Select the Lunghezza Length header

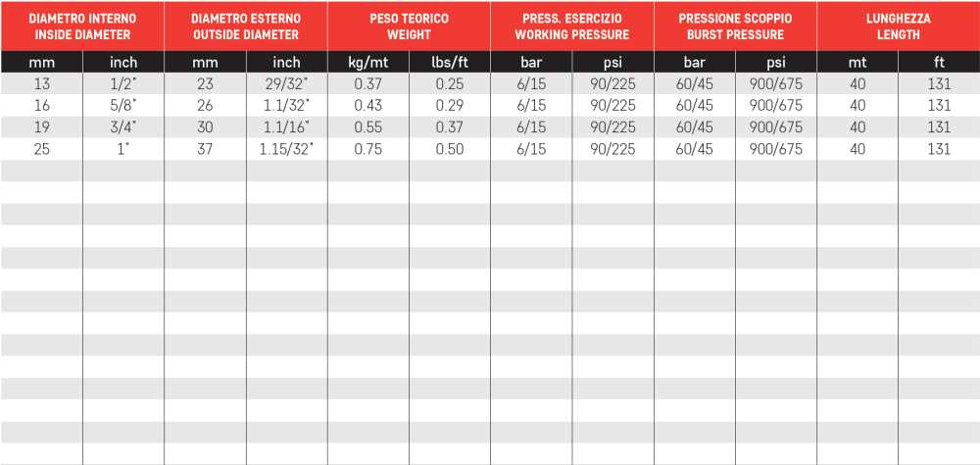898,26
